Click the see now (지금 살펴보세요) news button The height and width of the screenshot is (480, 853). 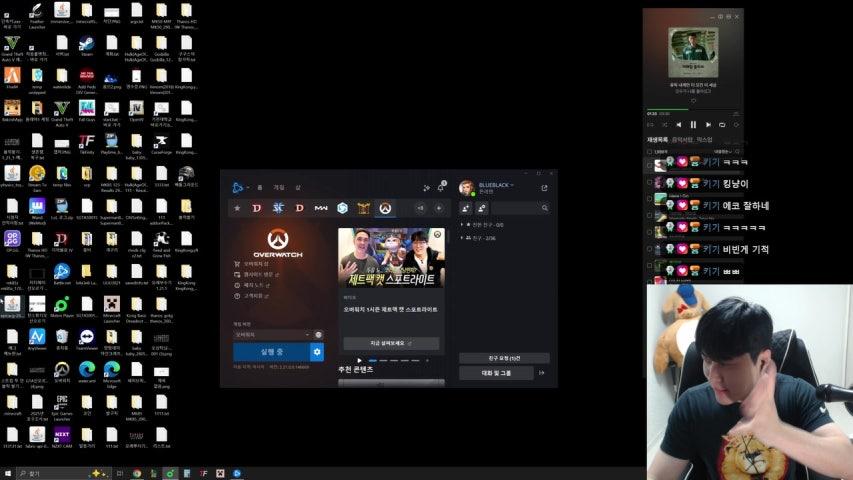[x=391, y=343]
